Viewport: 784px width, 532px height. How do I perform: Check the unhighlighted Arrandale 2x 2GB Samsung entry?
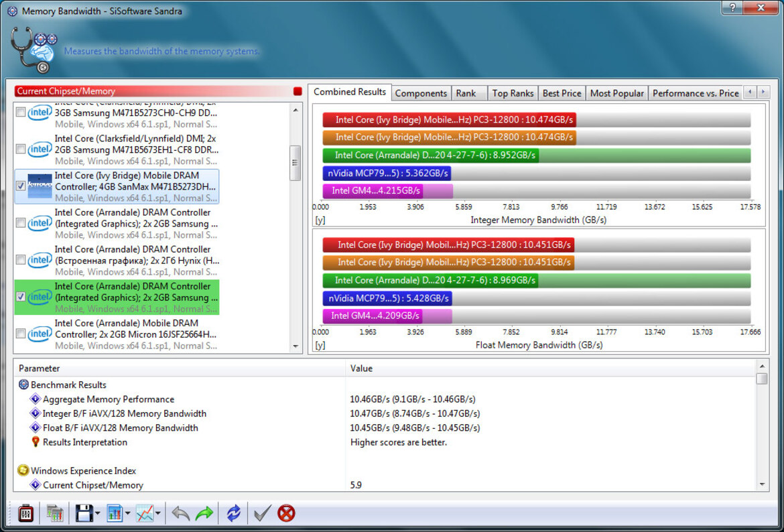pyautogui.click(x=21, y=223)
